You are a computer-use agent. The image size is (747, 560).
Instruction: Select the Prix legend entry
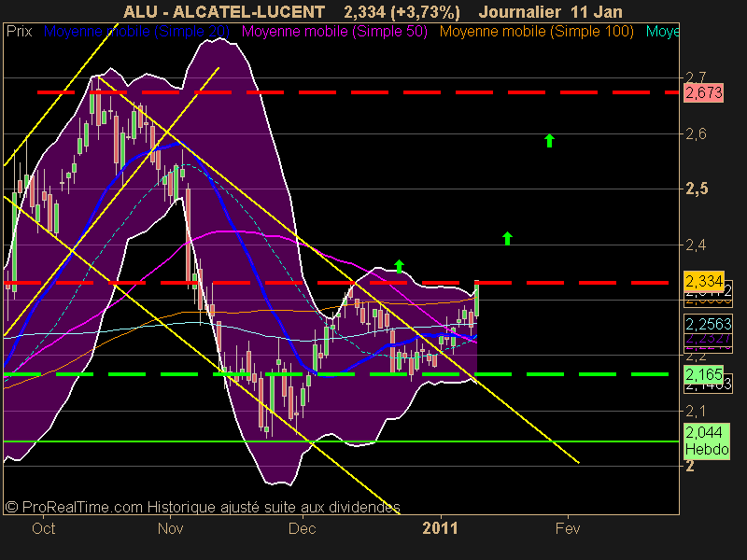pos(20,32)
